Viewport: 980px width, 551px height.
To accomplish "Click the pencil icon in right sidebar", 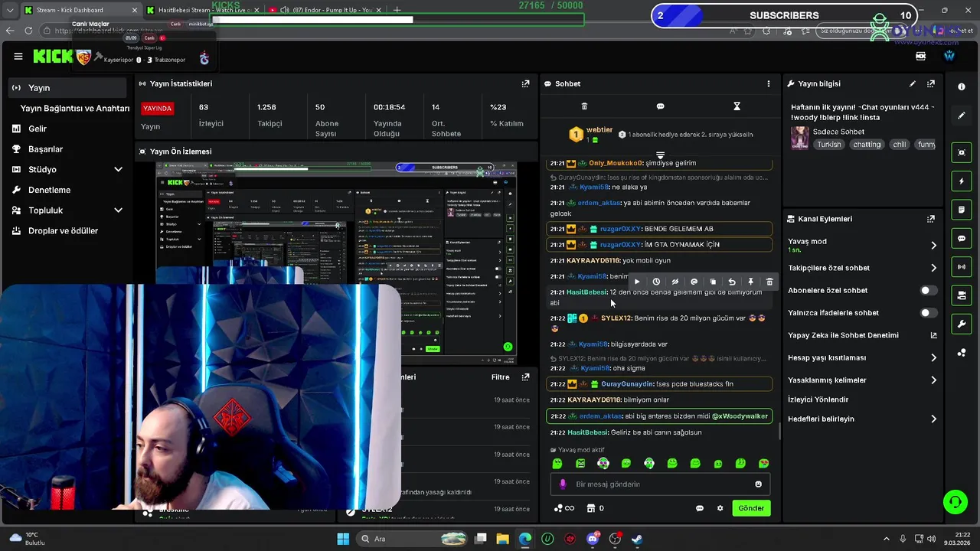I will point(962,116).
